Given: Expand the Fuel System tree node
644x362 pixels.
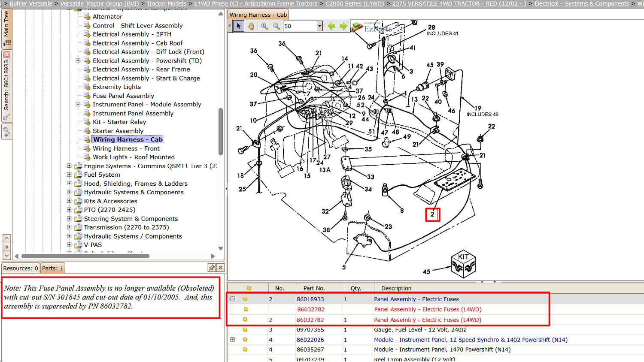Looking at the screenshot, I should pos(69,175).
